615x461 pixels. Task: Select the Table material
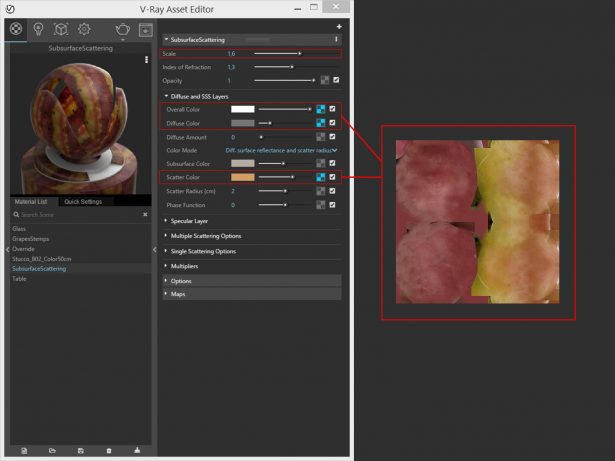coord(19,279)
